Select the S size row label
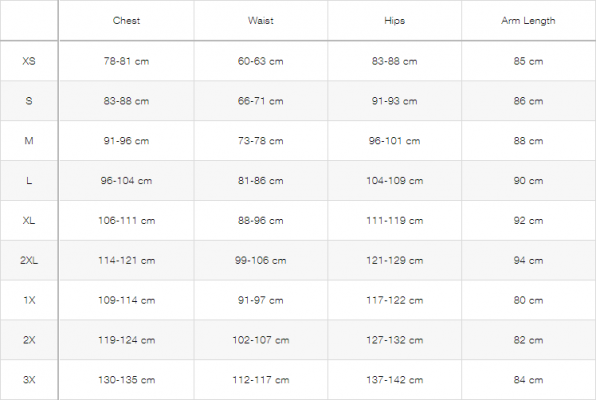Screen dimensions: 596x400 pyautogui.click(x=29, y=101)
